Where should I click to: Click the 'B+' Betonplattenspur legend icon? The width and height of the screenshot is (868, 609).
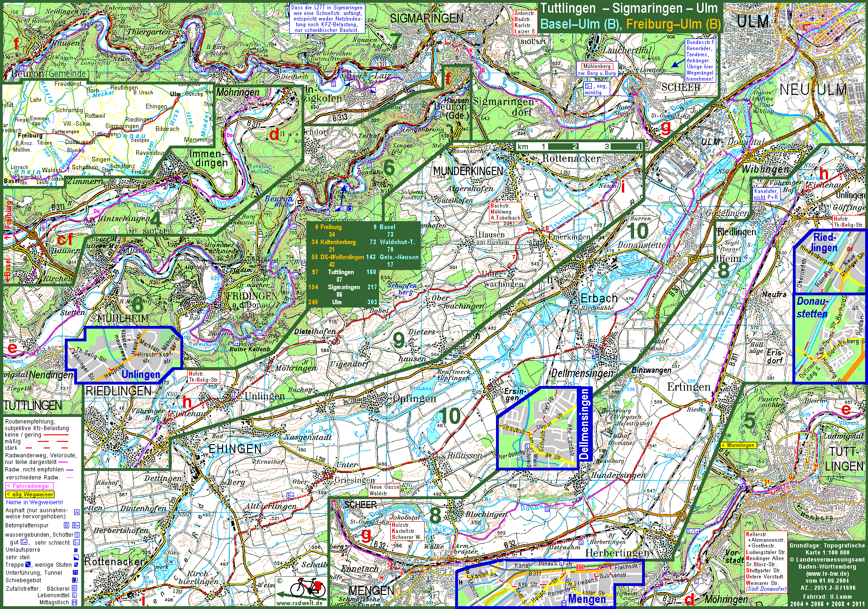[x=76, y=525]
